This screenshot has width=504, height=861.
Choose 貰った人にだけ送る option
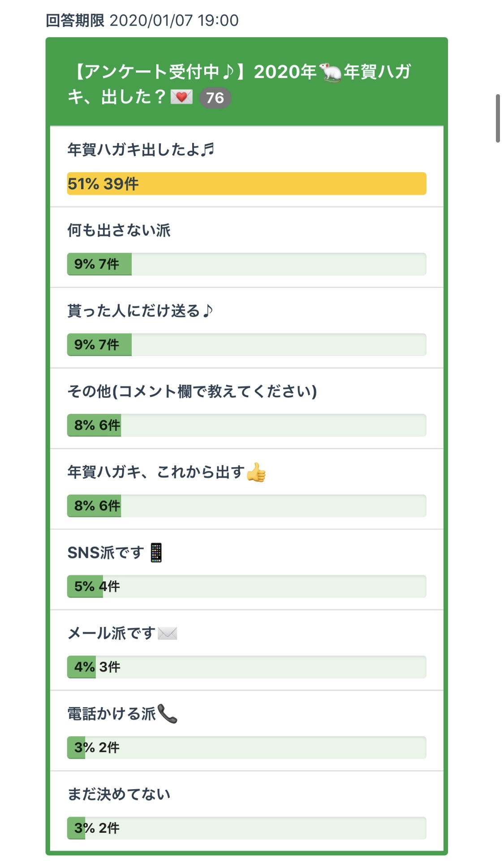pyautogui.click(x=139, y=310)
